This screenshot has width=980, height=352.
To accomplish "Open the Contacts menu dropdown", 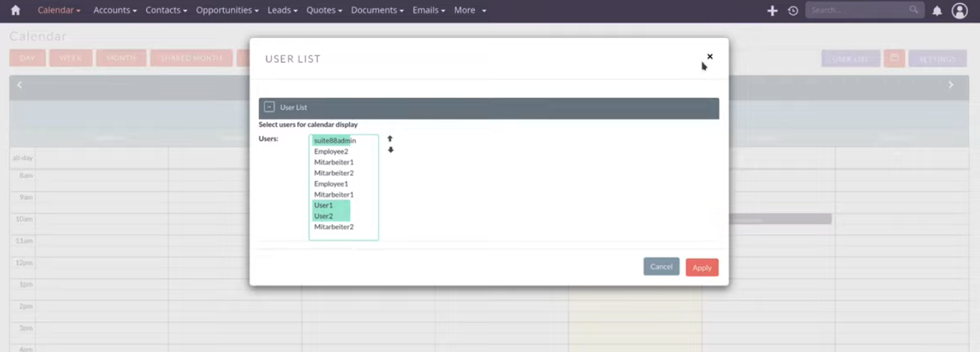I will pos(166,10).
